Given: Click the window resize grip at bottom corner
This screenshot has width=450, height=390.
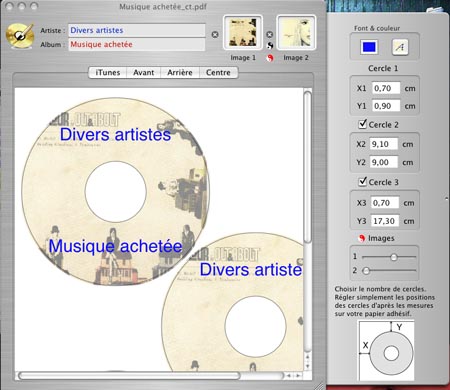Looking at the screenshot, I should [319, 386].
